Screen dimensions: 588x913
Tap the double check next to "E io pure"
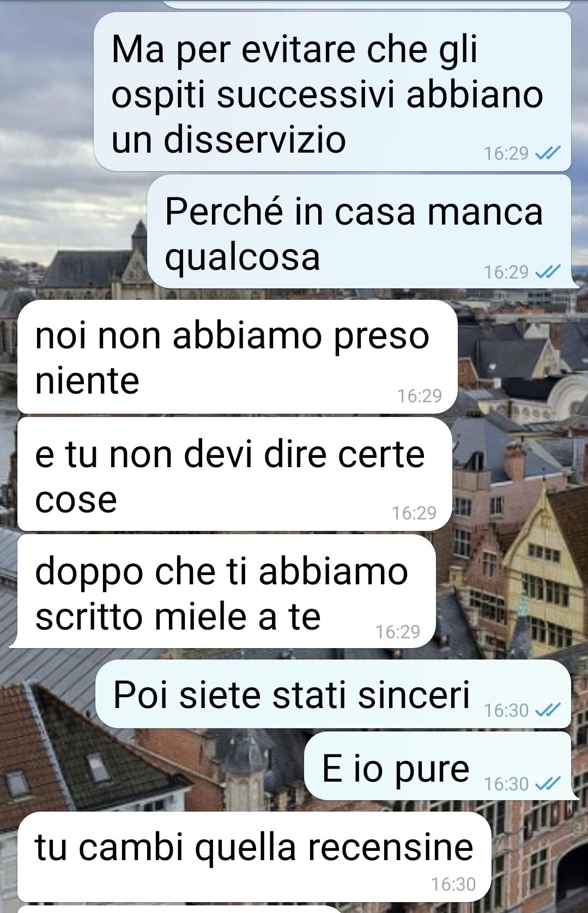point(548,784)
